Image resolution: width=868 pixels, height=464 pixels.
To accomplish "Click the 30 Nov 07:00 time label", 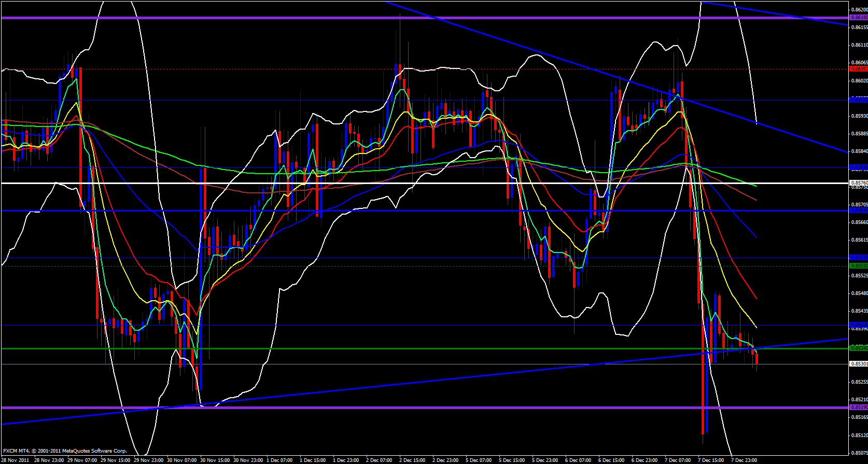I will tap(181, 460).
